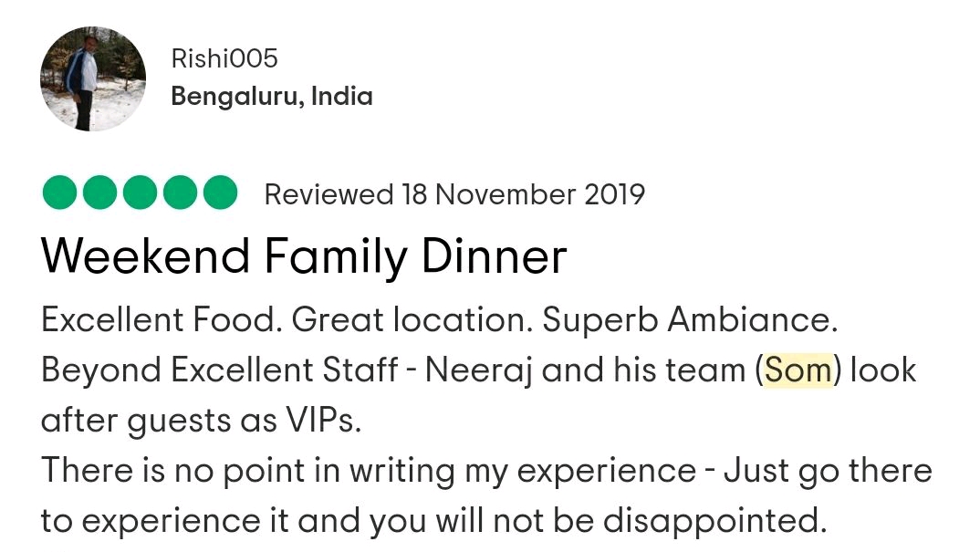The width and height of the screenshot is (980, 552).
Task: Click the phrase Just go there
Action: pos(828,471)
